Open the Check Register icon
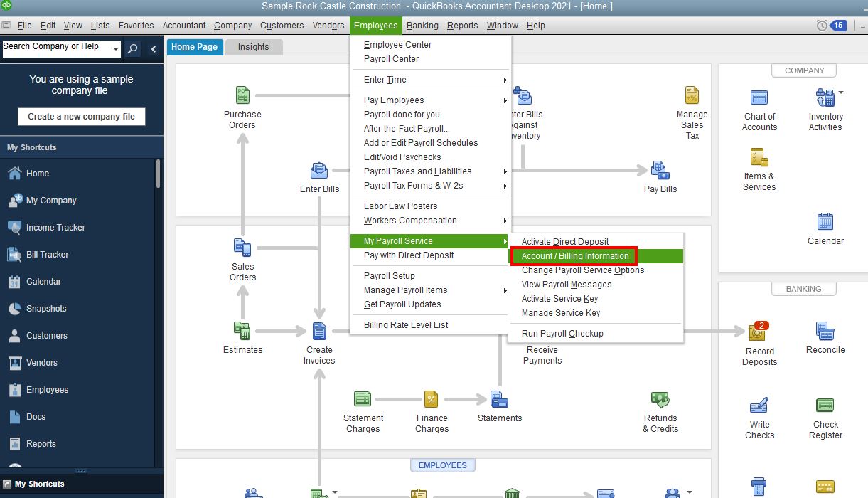The height and width of the screenshot is (498, 868). [x=825, y=406]
